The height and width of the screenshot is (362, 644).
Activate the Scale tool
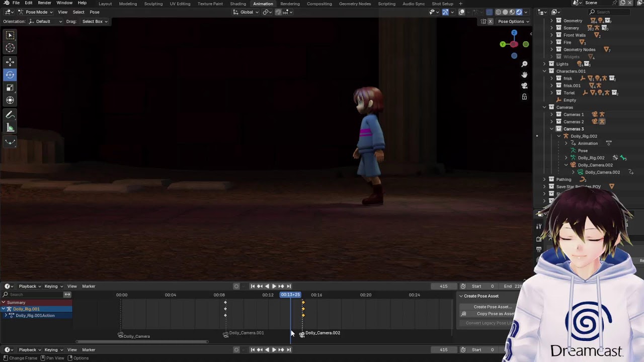click(10, 88)
